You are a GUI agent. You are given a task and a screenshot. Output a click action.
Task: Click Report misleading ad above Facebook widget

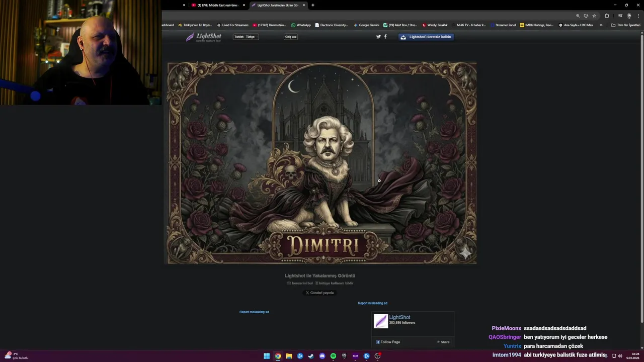(373, 303)
